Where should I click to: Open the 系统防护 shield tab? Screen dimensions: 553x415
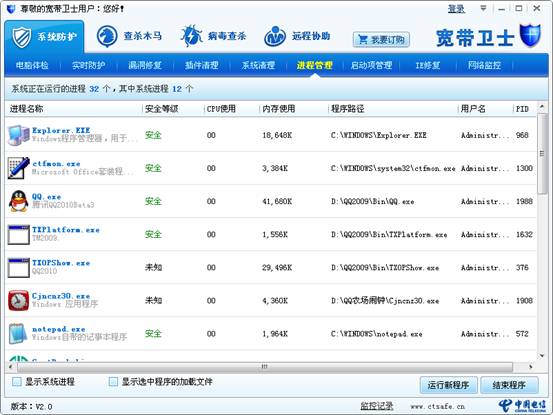click(44, 37)
